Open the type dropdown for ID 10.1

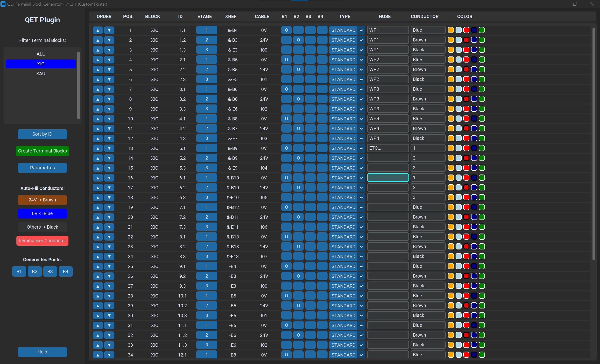pyautogui.click(x=361, y=296)
